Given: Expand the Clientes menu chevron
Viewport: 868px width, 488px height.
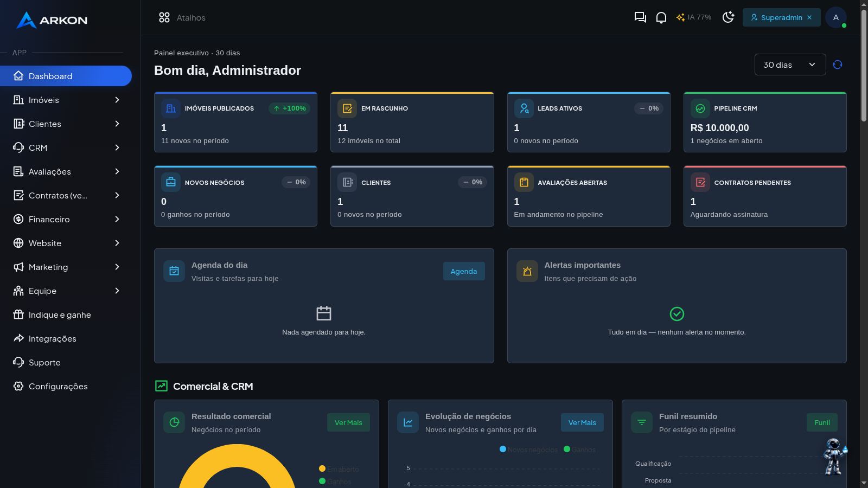Looking at the screenshot, I should pos(117,124).
